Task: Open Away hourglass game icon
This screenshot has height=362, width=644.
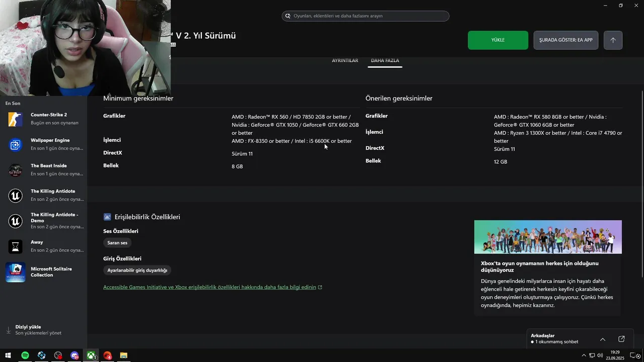Action: click(16, 246)
